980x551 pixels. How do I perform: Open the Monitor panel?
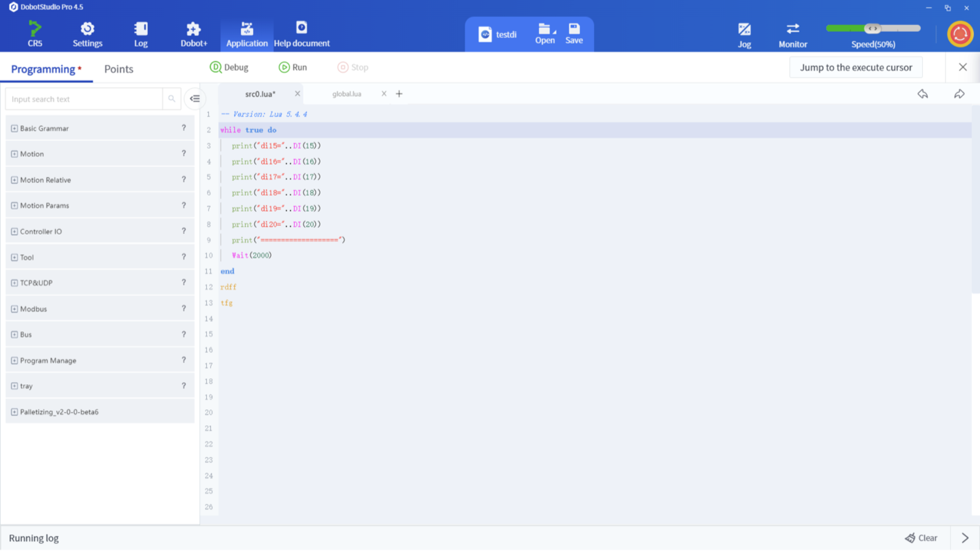(x=793, y=34)
